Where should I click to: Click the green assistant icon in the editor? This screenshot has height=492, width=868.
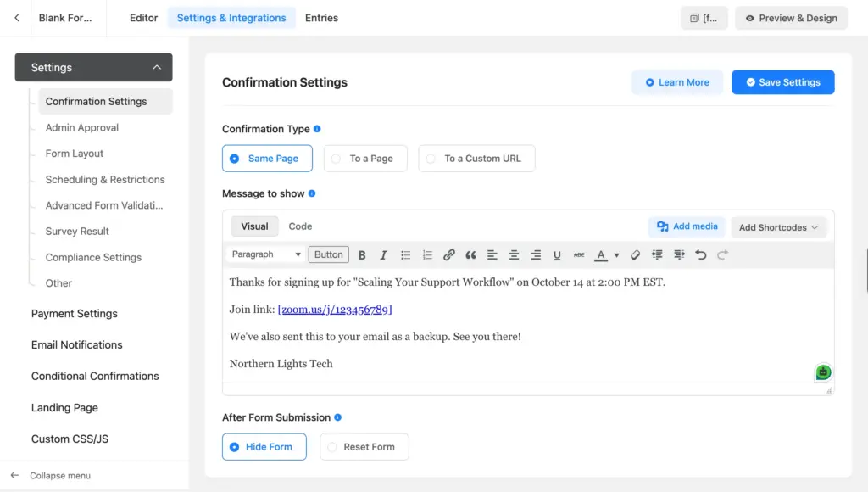(x=823, y=372)
